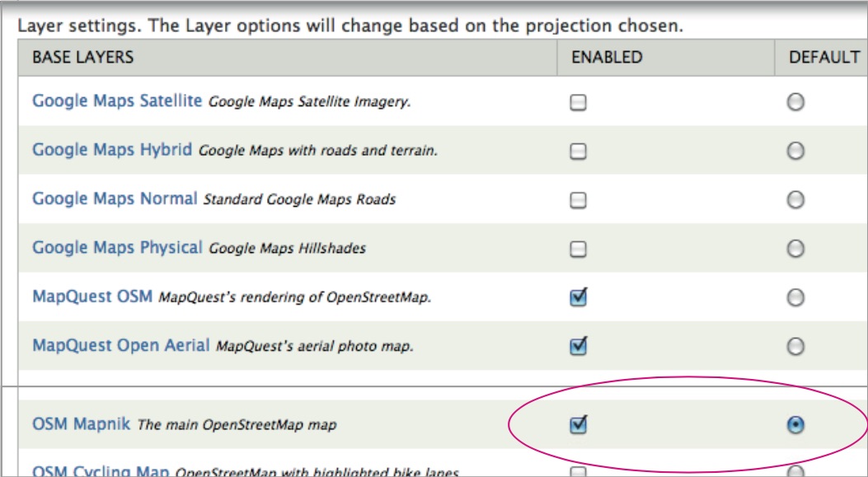Set Google Maps Satellite as default layer

[795, 102]
